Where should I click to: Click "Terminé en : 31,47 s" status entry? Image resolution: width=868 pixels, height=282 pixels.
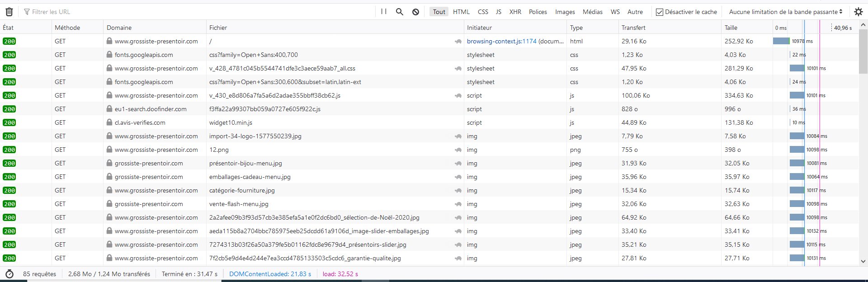coord(190,274)
